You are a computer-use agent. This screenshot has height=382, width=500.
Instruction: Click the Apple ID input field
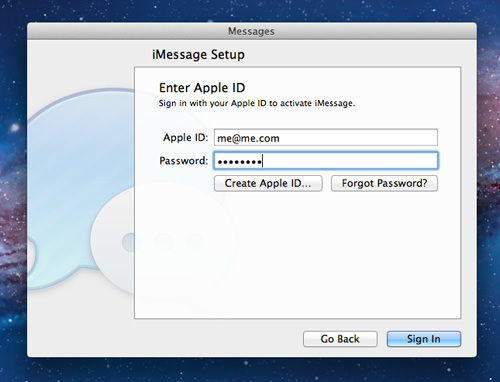pyautogui.click(x=326, y=137)
